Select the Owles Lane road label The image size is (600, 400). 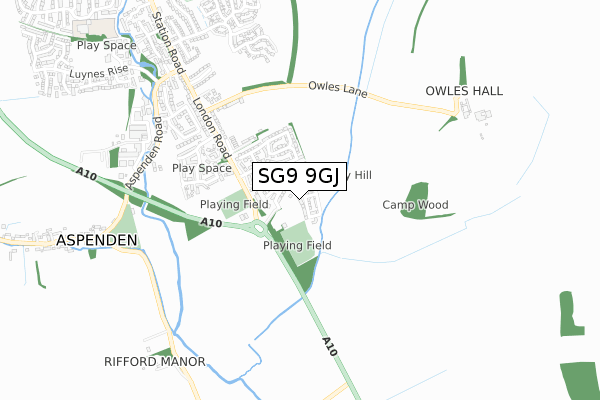point(338,89)
